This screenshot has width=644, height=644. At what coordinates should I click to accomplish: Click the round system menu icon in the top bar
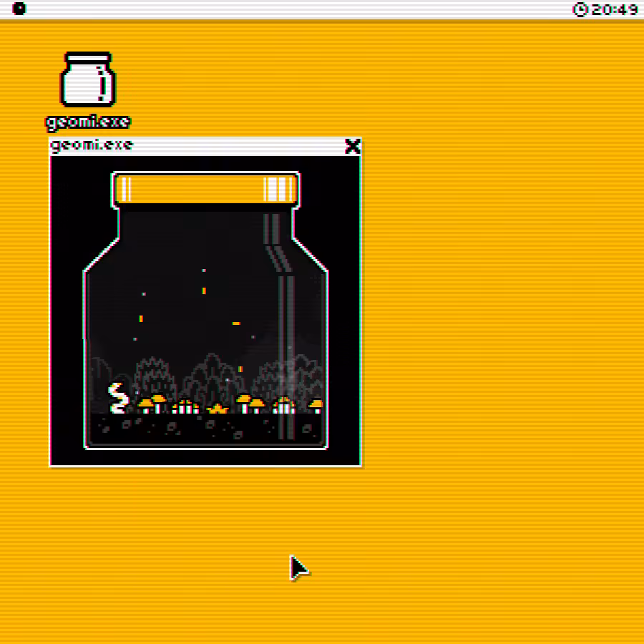tap(19, 9)
